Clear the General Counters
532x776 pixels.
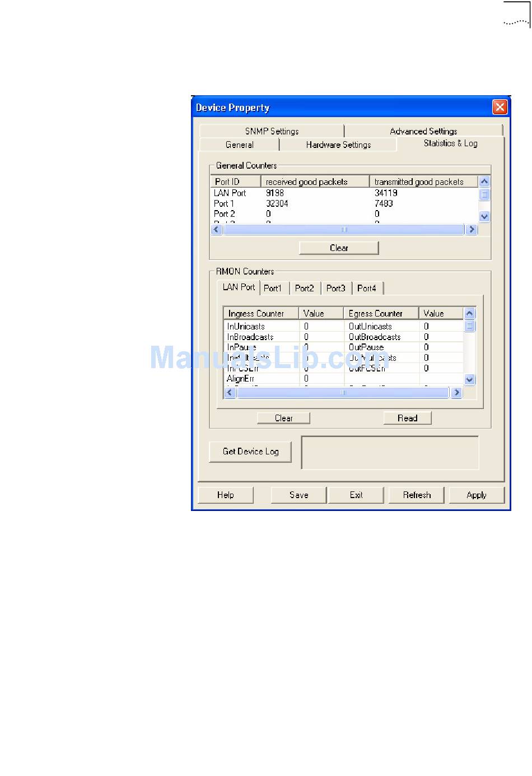tap(339, 248)
